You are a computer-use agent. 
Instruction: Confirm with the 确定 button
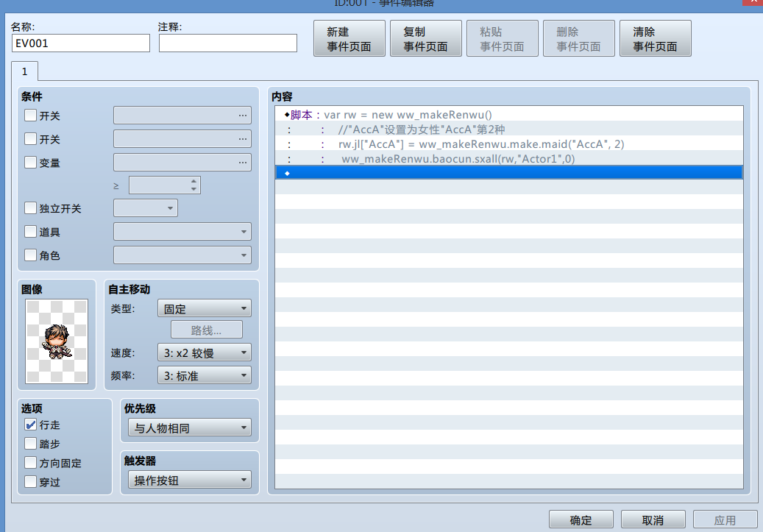coord(581,519)
